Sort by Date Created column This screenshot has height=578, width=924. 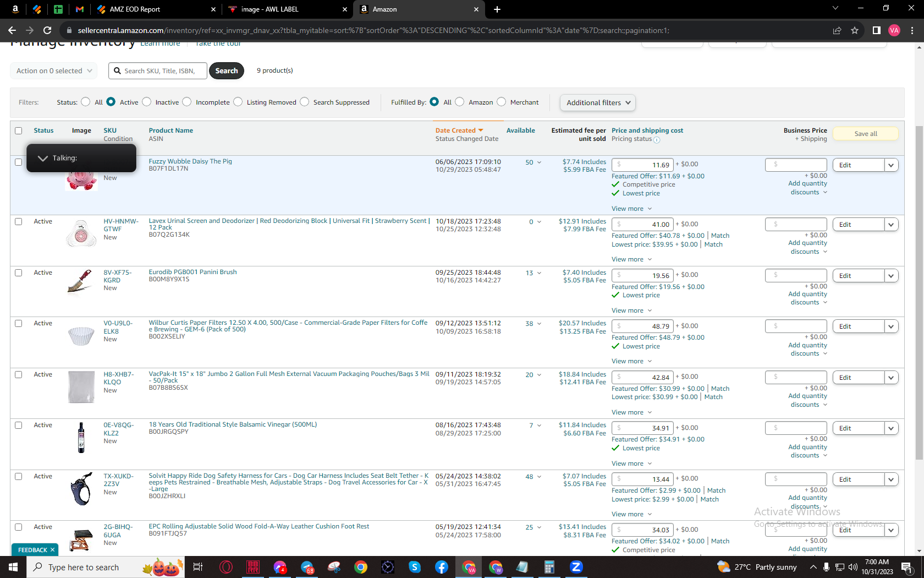click(x=459, y=130)
